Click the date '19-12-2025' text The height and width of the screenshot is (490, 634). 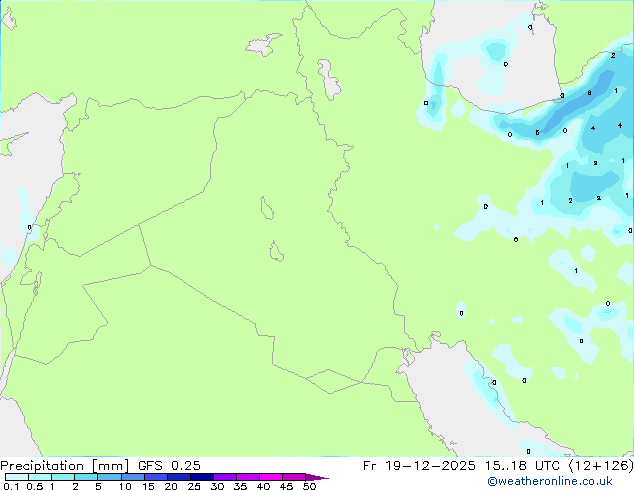[430, 466]
